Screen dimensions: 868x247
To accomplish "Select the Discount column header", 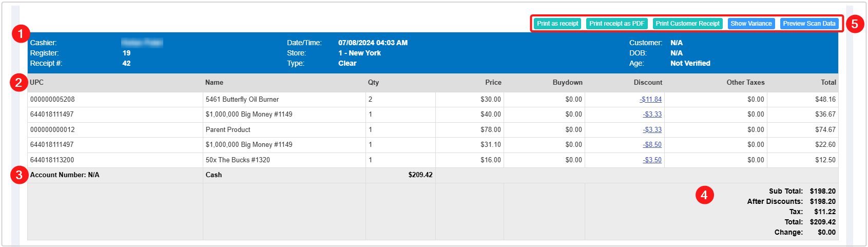I will point(648,83).
